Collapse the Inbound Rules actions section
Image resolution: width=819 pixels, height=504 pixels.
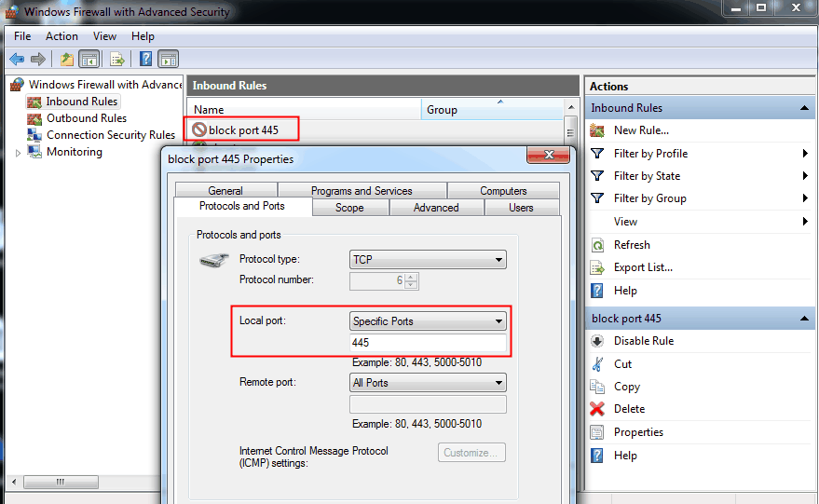point(804,107)
